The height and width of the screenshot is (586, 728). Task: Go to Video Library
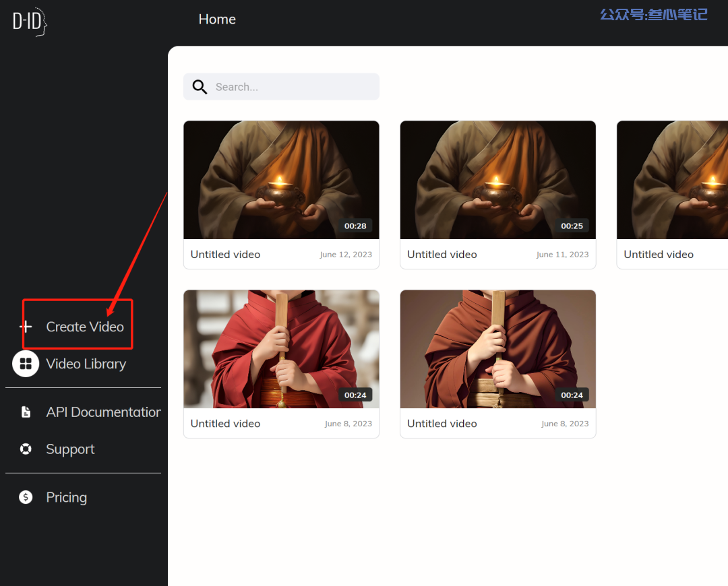(86, 364)
